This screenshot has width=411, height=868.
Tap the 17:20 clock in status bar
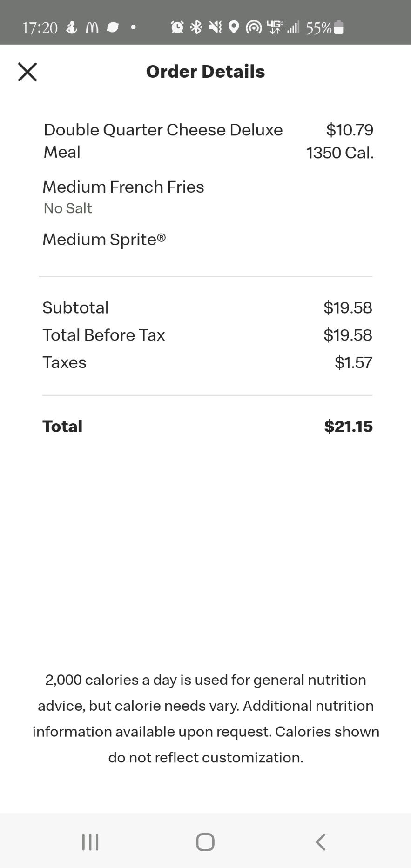tap(40, 28)
